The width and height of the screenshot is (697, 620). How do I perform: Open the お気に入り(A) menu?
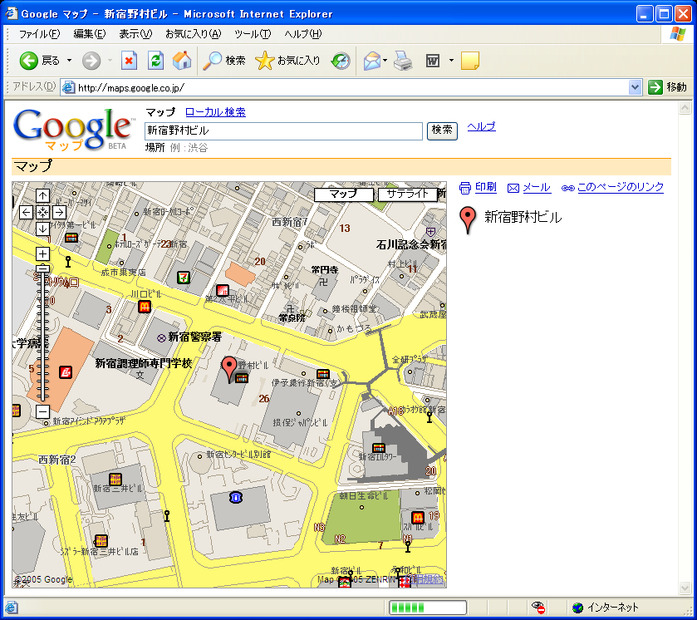(x=193, y=34)
